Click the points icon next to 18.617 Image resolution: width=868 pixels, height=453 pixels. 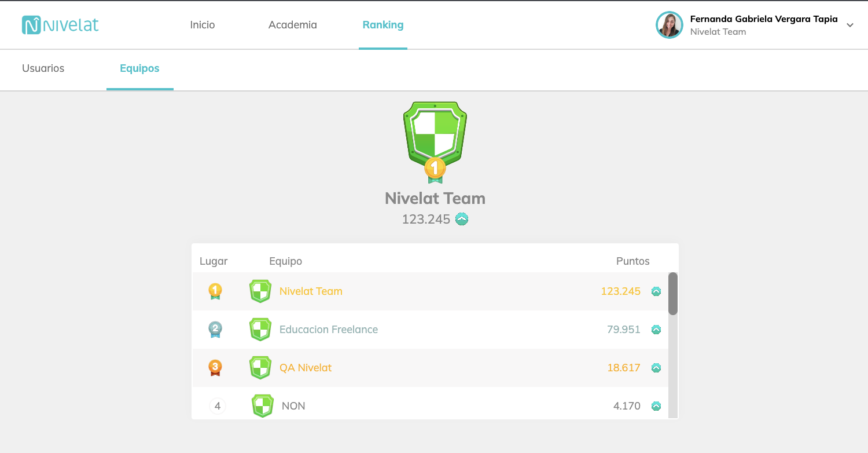656,368
